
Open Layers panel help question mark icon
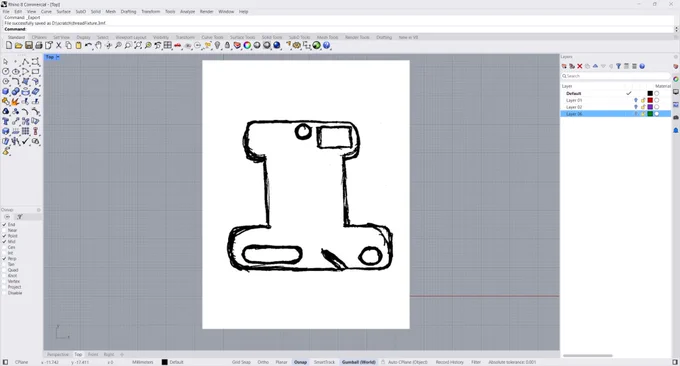pos(642,66)
